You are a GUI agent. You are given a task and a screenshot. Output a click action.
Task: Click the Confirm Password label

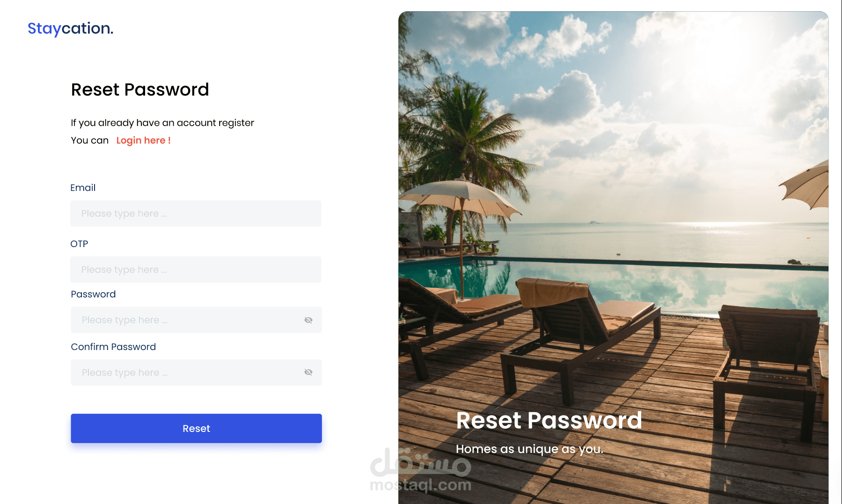click(x=113, y=347)
